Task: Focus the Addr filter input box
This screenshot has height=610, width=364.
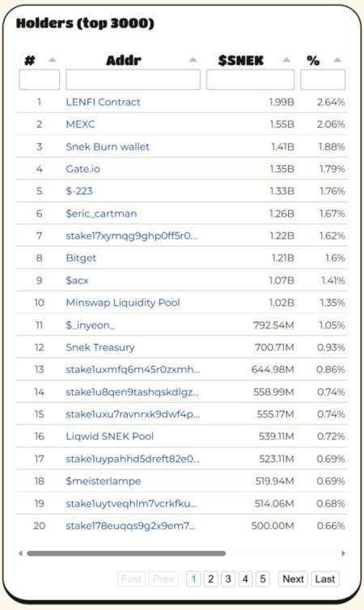Action: 133,79
